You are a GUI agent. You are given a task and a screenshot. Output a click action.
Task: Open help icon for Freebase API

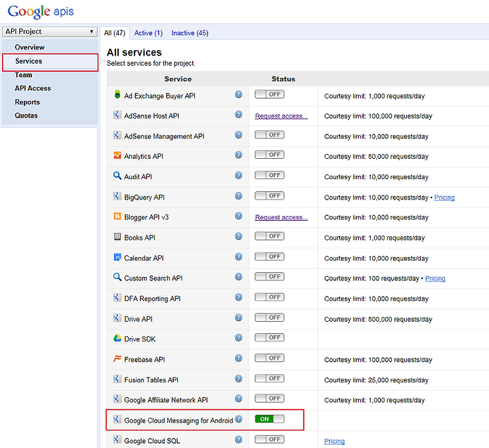pos(238,358)
